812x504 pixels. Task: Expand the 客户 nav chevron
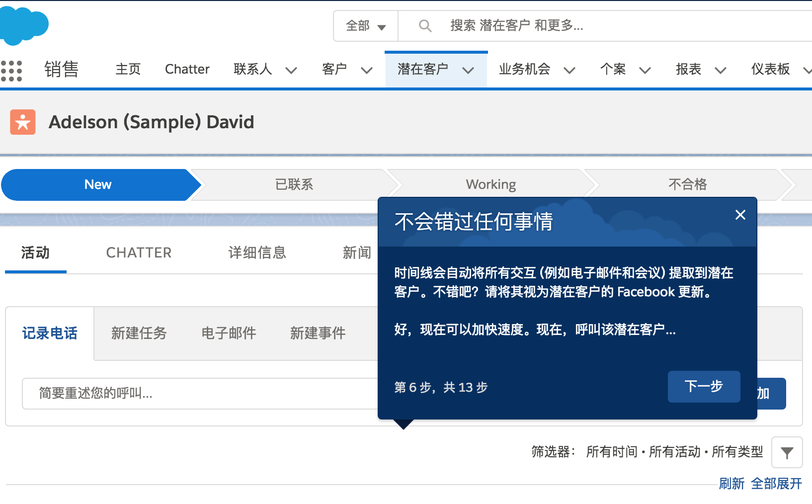coord(367,70)
